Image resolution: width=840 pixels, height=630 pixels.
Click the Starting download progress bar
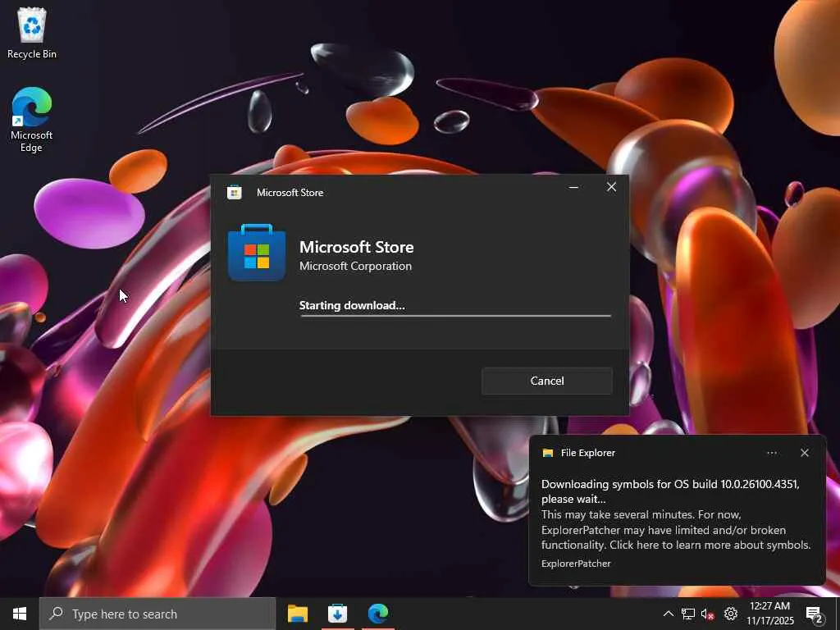pyautogui.click(x=454, y=316)
